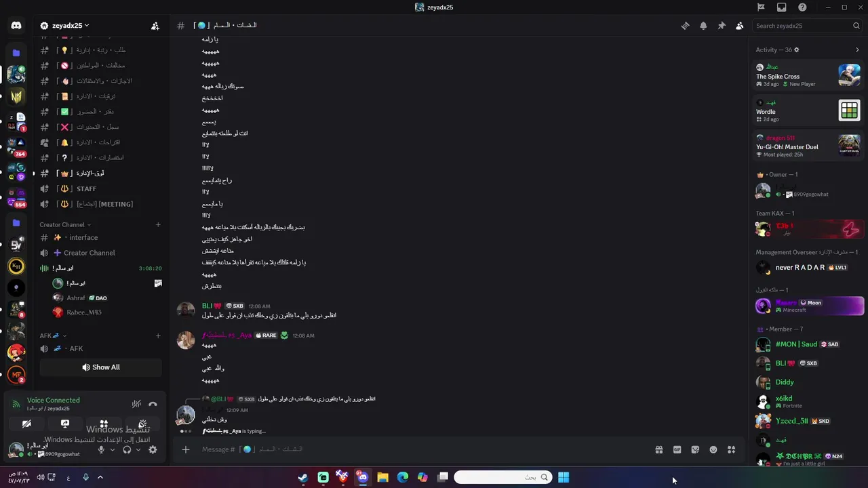Open the Wordle activity card
This screenshot has width=868, height=488.
point(808,110)
